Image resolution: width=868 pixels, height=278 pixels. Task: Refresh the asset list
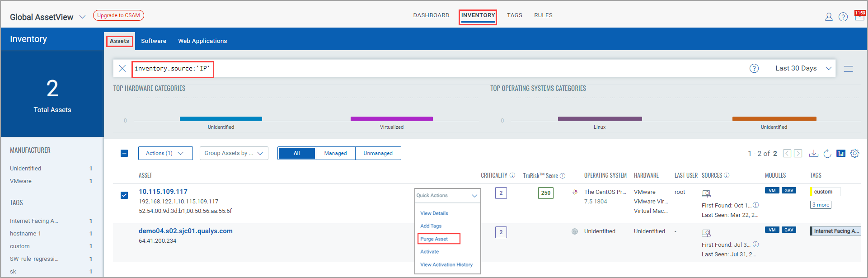point(827,153)
